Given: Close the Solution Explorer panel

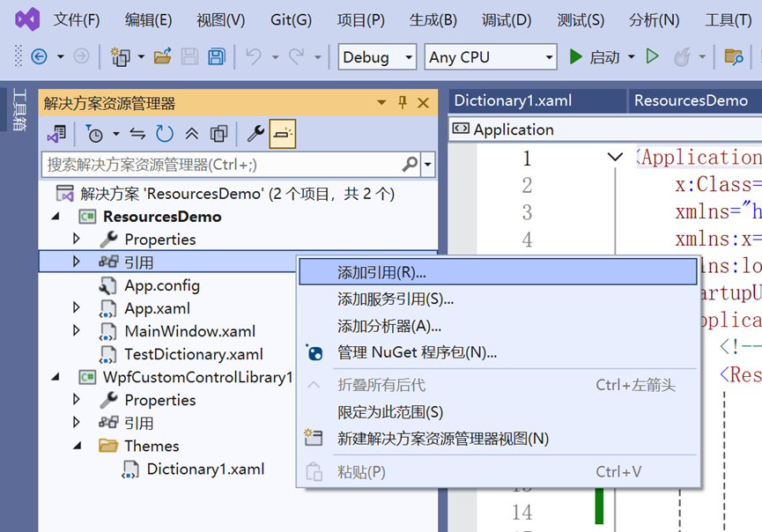Looking at the screenshot, I should pyautogui.click(x=423, y=103).
